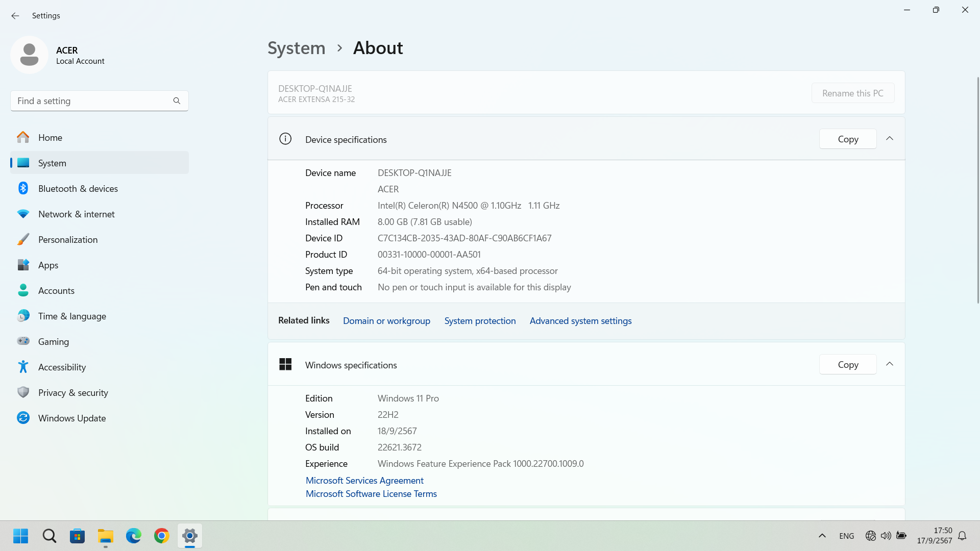The image size is (980, 551).
Task: Click the System monitor icon in sidebar
Action: coord(23,163)
